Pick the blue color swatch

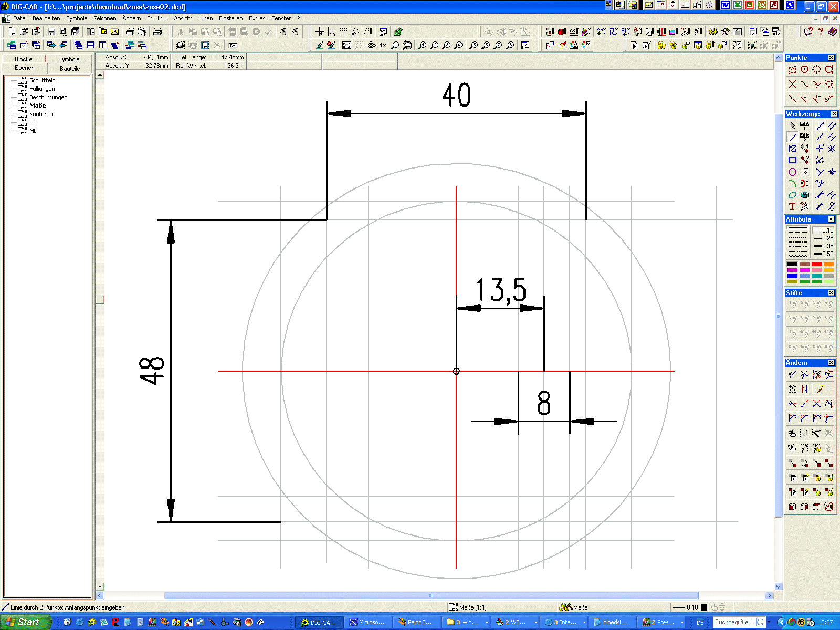point(792,276)
